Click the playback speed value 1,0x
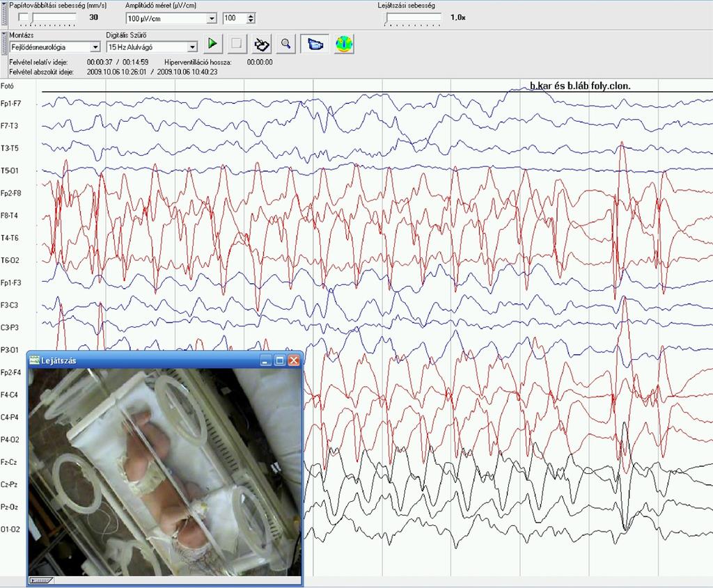 [458, 17]
